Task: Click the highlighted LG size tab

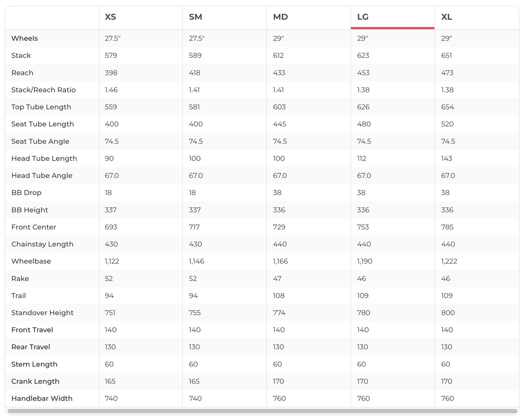Action: (x=363, y=17)
